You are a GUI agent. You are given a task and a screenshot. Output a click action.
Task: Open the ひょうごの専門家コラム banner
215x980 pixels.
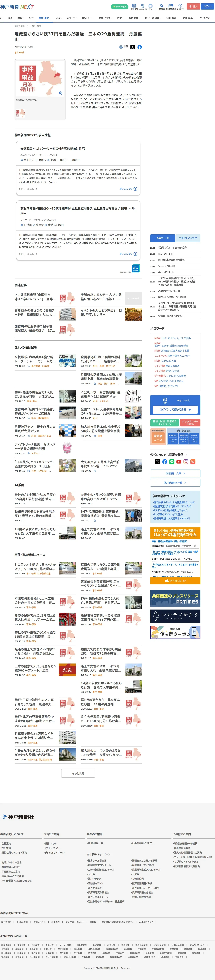(175, 533)
